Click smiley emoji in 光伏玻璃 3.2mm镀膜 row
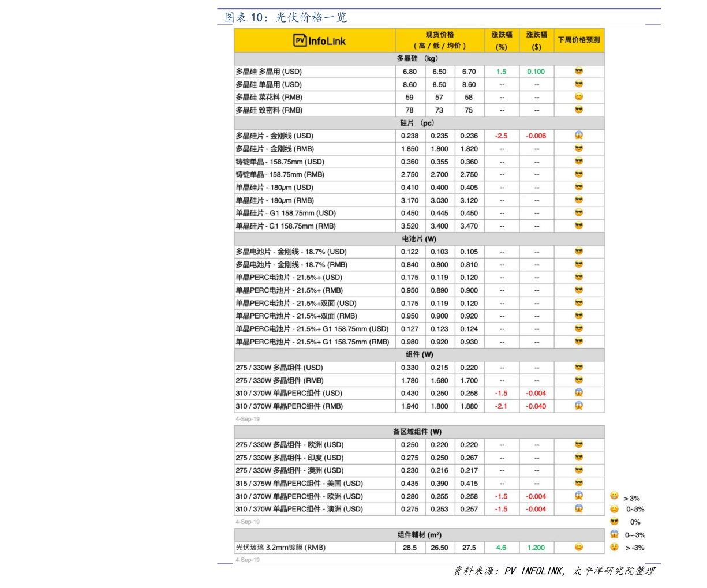The width and height of the screenshot is (707, 588). pos(579,547)
